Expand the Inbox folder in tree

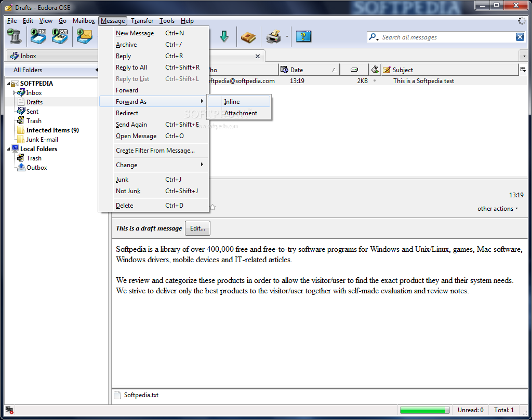click(x=14, y=92)
